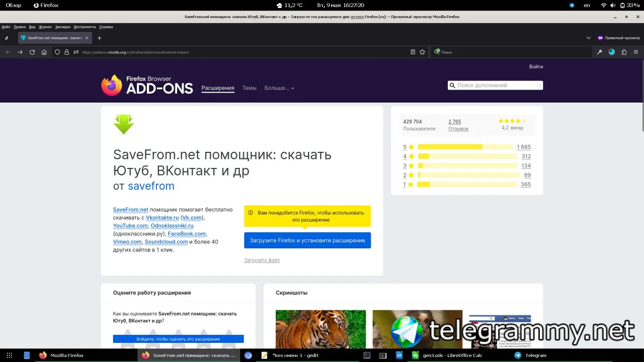
Task: Click the Поиск дополнений search field
Action: pyautogui.click(x=495, y=85)
